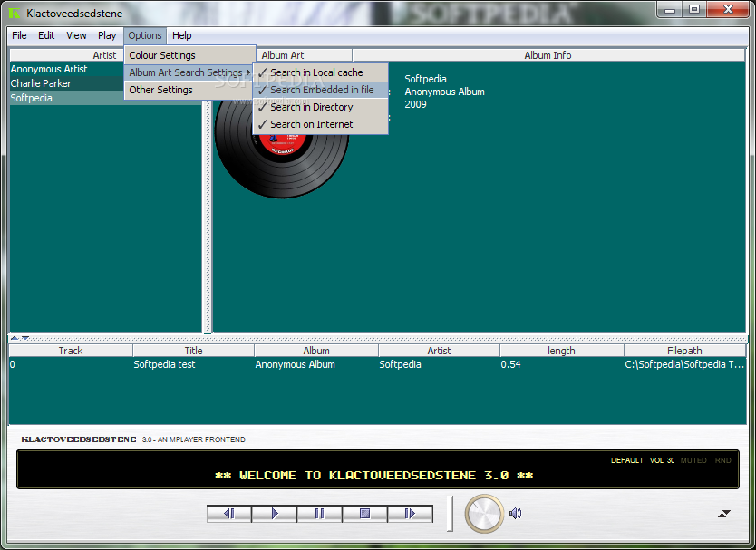The height and width of the screenshot is (550, 756).
Task: Sort by length column header
Action: coord(562,351)
